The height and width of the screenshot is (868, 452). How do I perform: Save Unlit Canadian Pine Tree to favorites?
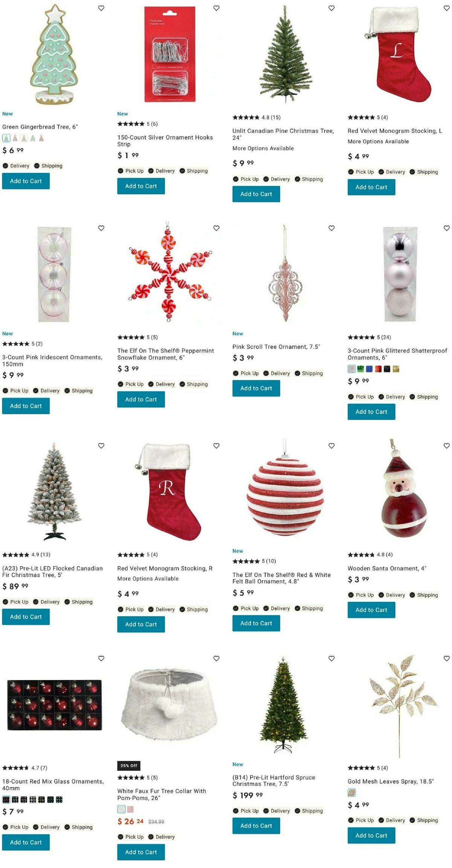tap(331, 8)
